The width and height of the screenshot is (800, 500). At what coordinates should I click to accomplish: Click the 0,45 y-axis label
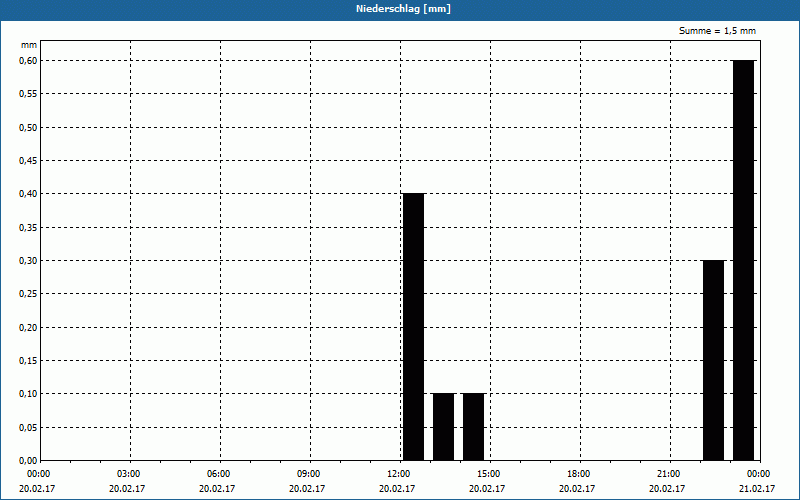[x=28, y=161]
